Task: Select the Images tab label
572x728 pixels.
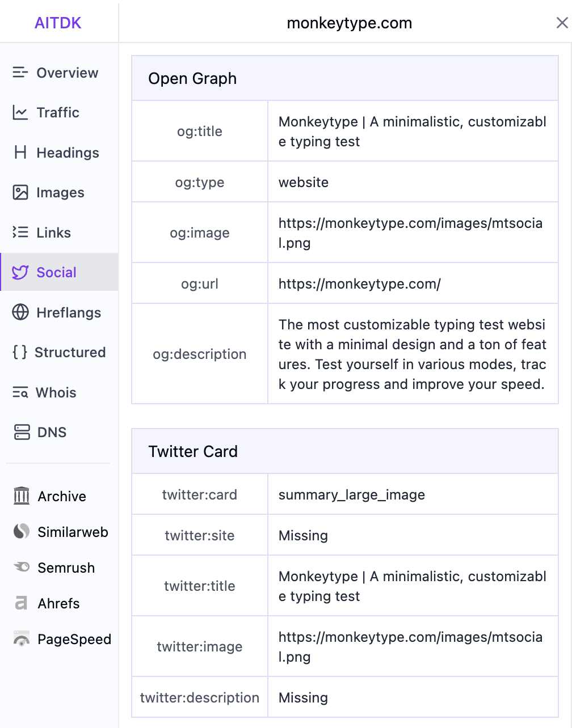Action: click(60, 193)
